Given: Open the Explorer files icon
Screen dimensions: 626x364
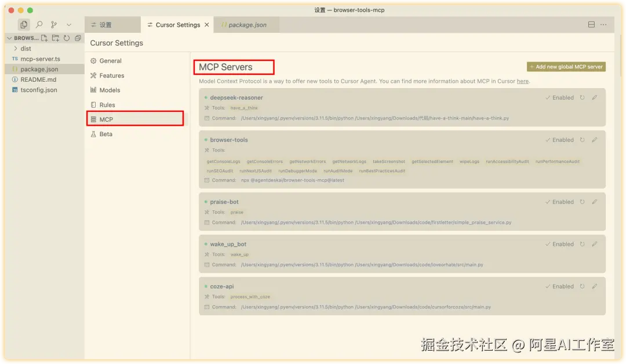Looking at the screenshot, I should (x=24, y=25).
